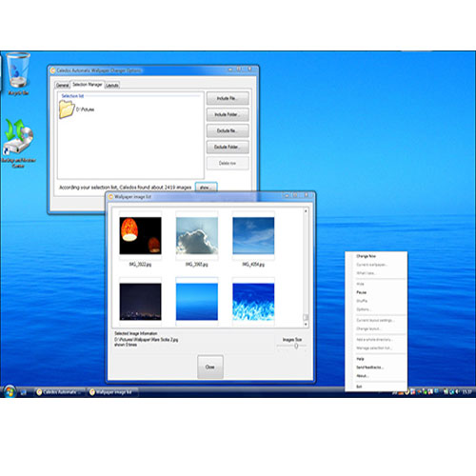Switch to Wallpaper image list taskbar button
Screen dimensions: 476x476
pyautogui.click(x=113, y=392)
